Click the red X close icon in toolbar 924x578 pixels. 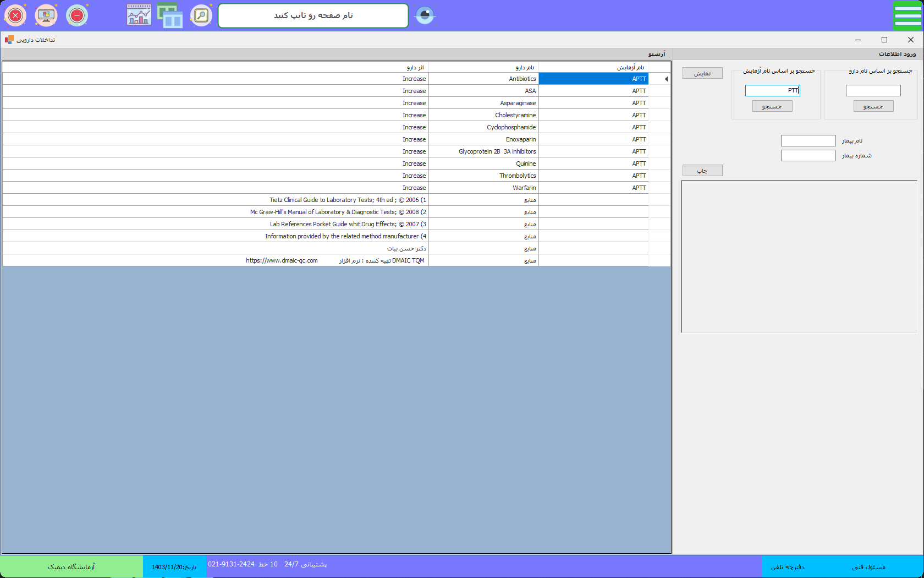tap(15, 15)
